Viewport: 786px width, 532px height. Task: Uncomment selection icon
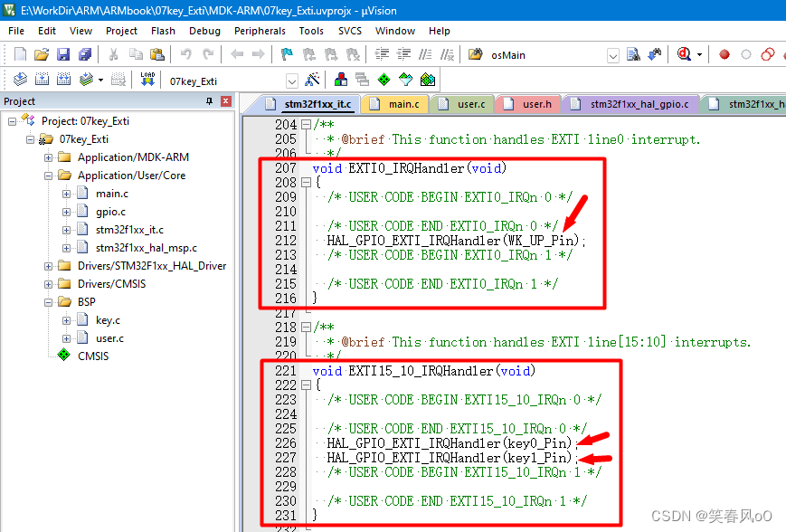pyautogui.click(x=447, y=54)
